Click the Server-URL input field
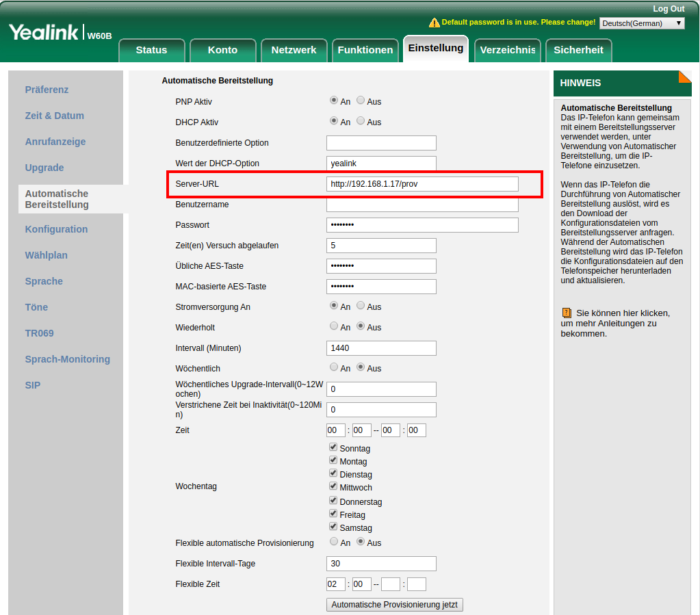 click(422, 183)
